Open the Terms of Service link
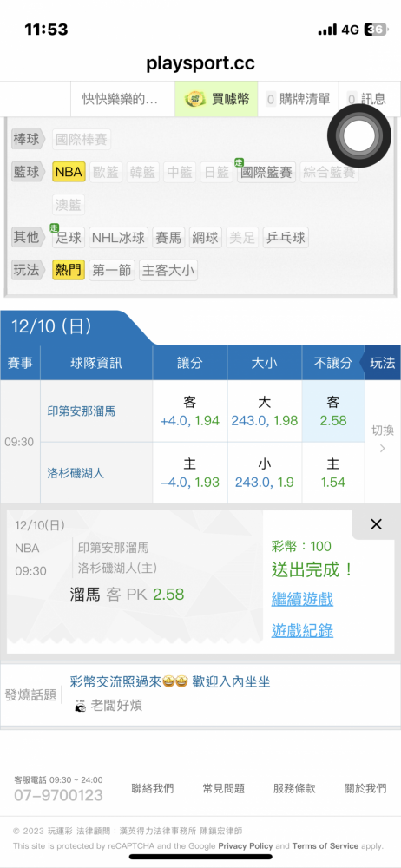The image size is (401, 868). pyautogui.click(x=325, y=845)
